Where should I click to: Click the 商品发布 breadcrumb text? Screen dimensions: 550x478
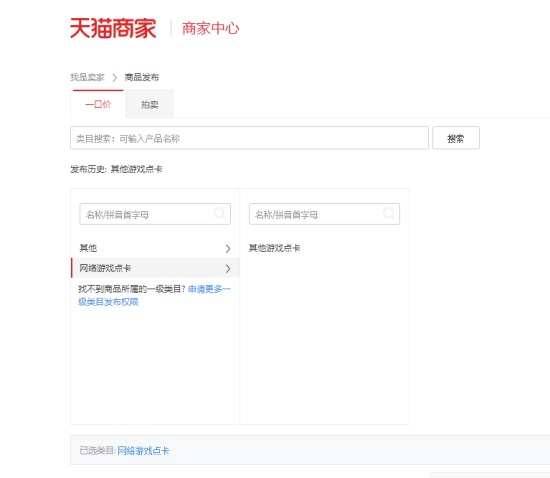pos(142,77)
